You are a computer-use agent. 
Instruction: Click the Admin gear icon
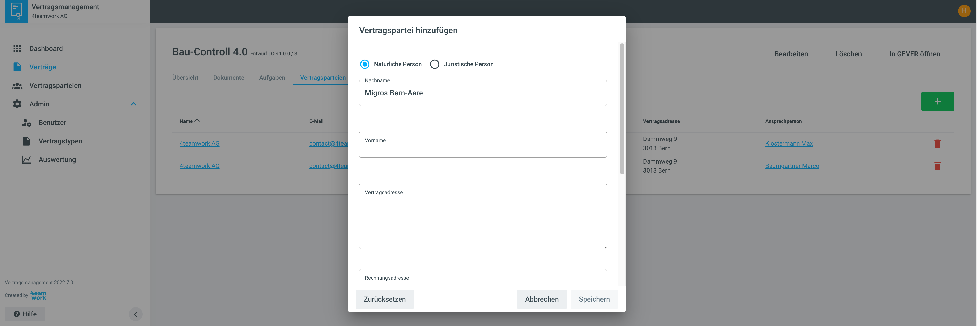pyautogui.click(x=17, y=104)
